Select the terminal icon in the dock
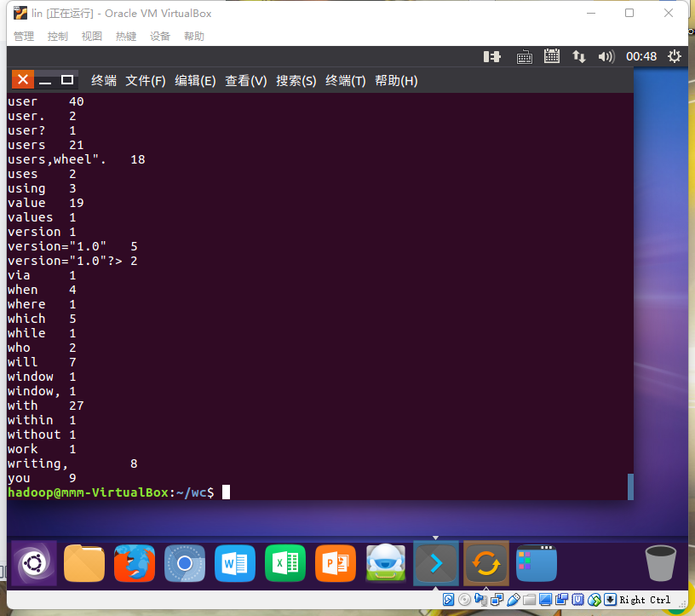Viewport: 695px width, 616px height. pyautogui.click(x=436, y=563)
